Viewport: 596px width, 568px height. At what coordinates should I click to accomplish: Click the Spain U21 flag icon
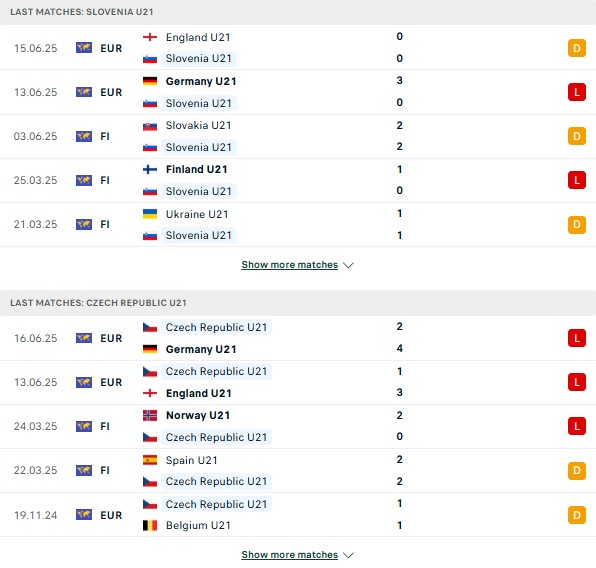(x=150, y=460)
